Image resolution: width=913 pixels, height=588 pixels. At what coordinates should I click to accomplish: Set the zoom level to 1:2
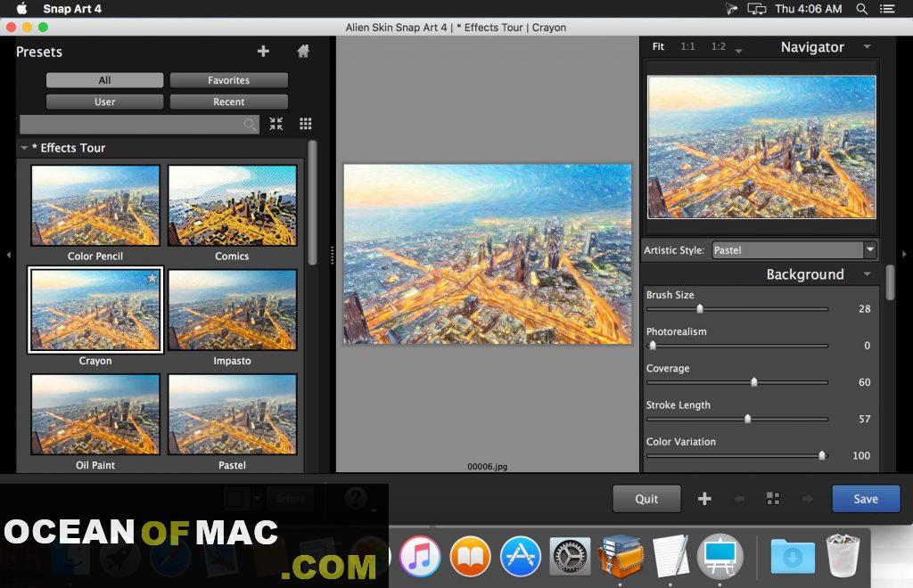tap(719, 46)
